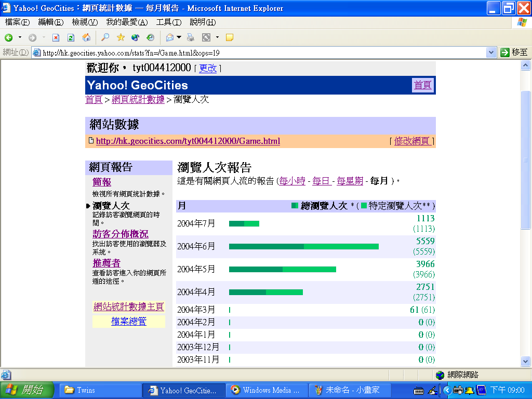This screenshot has height=399, width=532.
Task: Switch to 未命名 - 小畫家 taskbar window
Action: click(x=350, y=390)
